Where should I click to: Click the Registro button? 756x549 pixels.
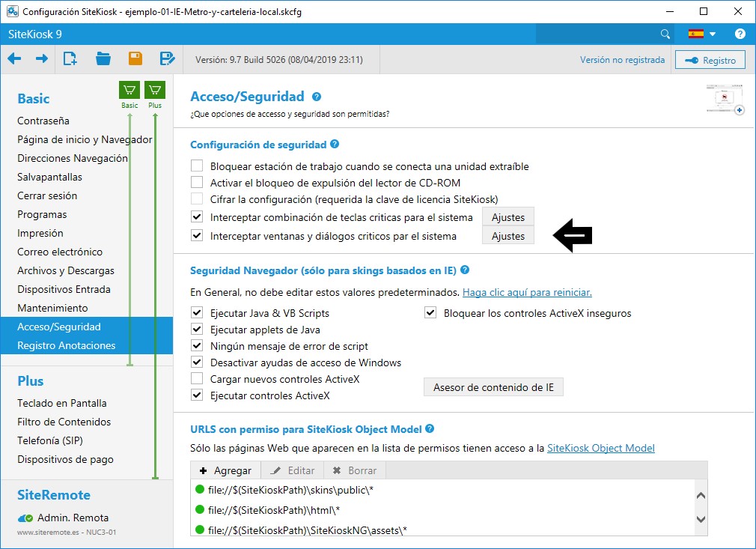710,61
